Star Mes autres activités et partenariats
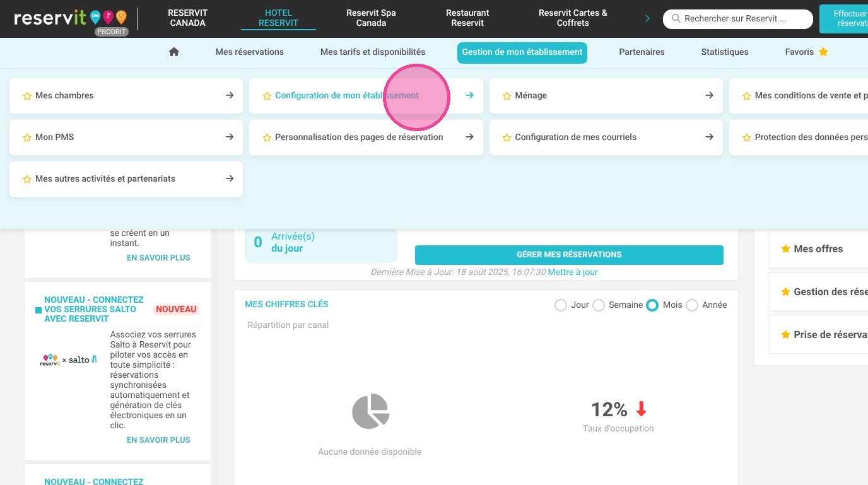 point(27,179)
